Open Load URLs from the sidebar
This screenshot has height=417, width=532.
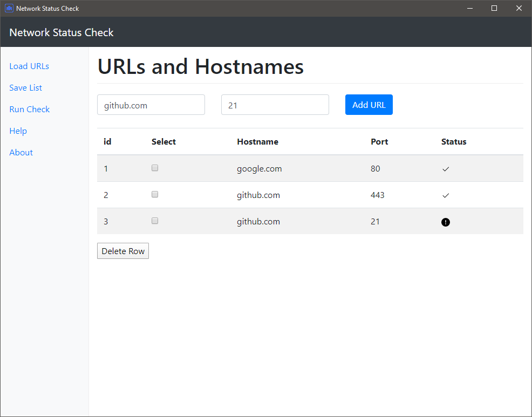coord(29,66)
